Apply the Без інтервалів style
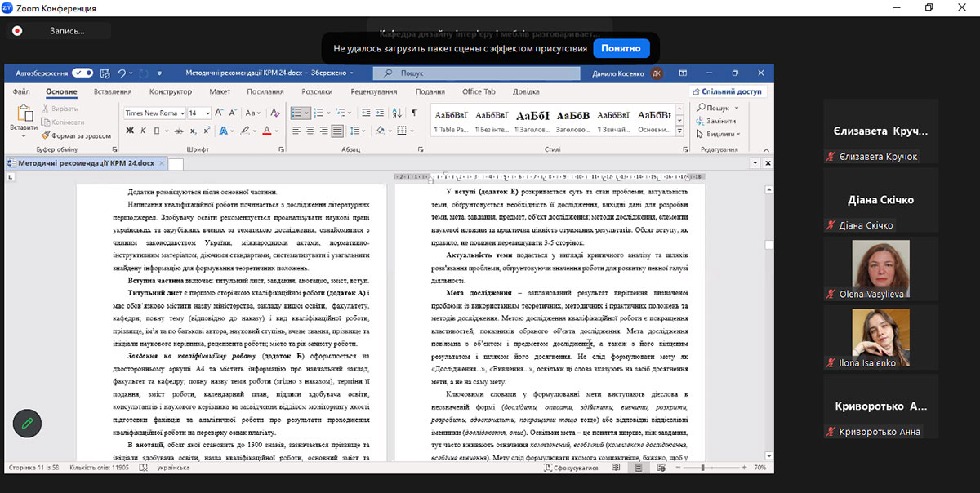This screenshot has width=980, height=493. tap(492, 121)
